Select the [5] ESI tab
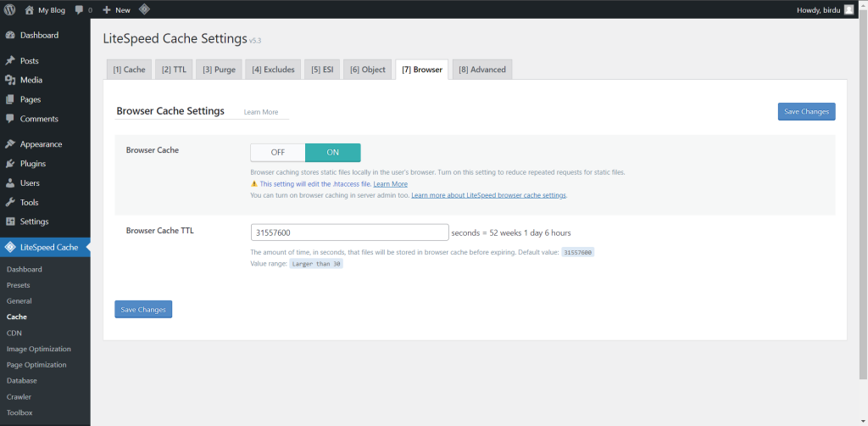The width and height of the screenshot is (868, 426). click(322, 70)
